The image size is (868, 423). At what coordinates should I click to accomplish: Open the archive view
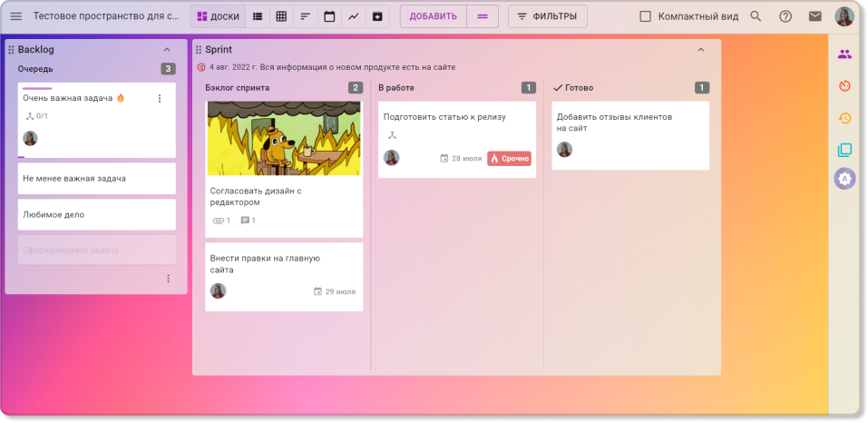(x=377, y=16)
